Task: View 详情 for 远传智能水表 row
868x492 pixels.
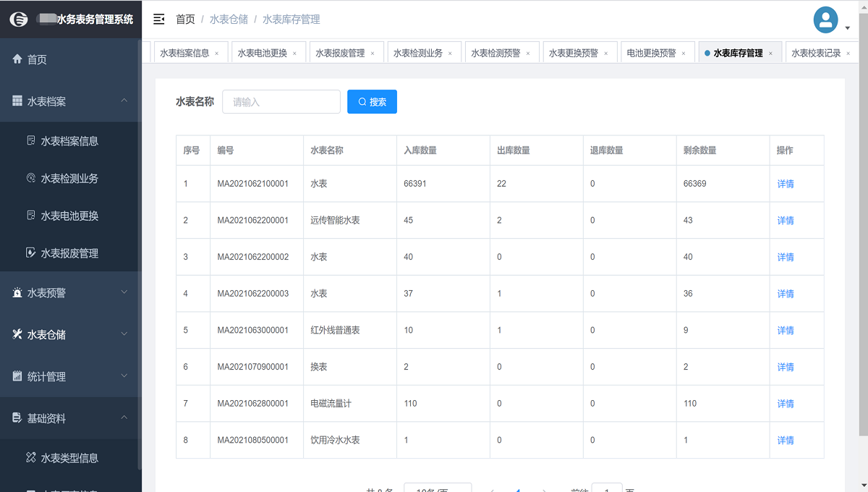Action: [786, 221]
